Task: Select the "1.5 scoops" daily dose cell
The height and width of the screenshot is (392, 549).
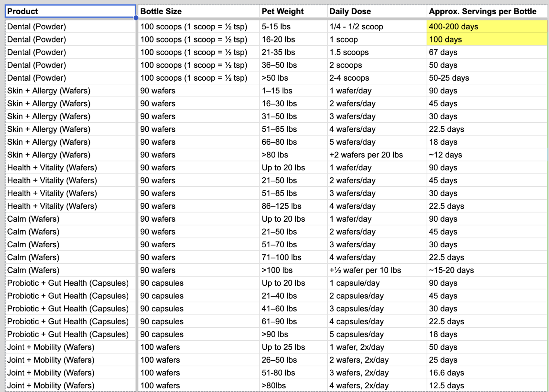Action: coord(377,52)
